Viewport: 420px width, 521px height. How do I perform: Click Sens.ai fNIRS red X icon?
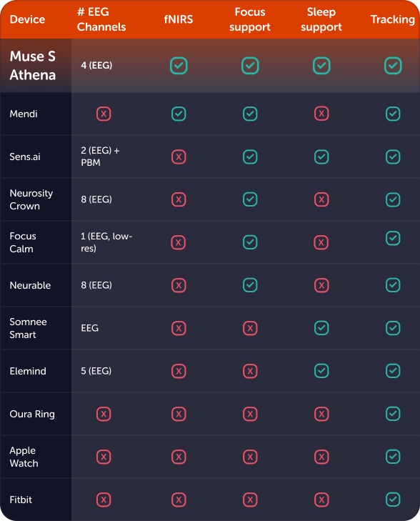[179, 157]
